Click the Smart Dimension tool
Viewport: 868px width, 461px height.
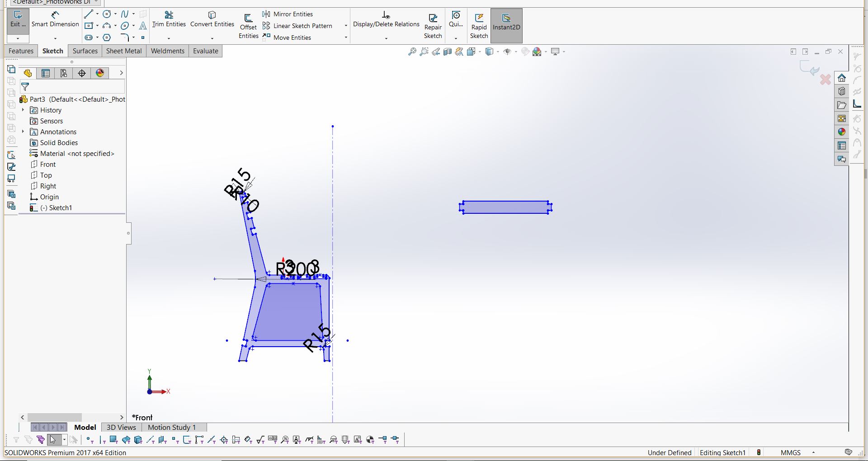point(55,19)
